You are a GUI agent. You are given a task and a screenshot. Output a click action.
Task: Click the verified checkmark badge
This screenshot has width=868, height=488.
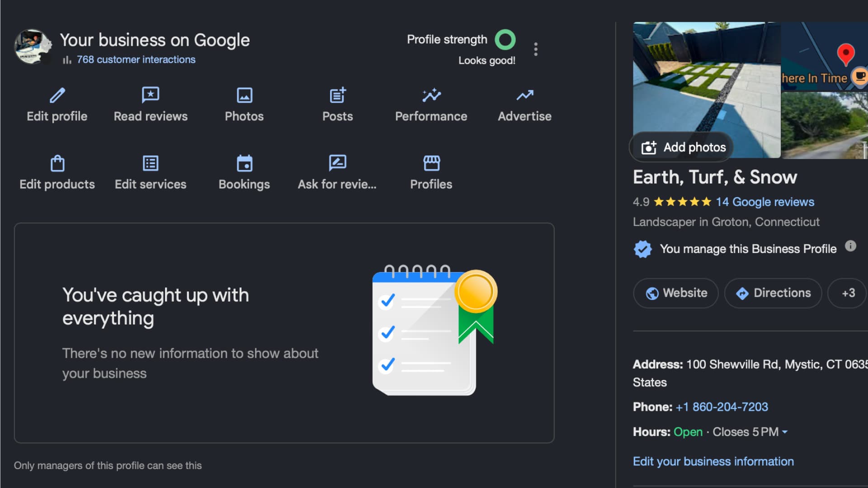(x=642, y=249)
